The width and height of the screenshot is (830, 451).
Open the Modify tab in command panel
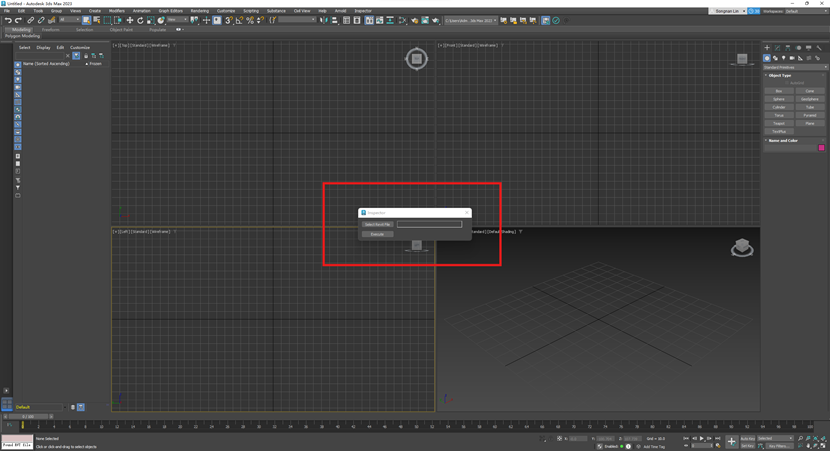click(x=777, y=48)
